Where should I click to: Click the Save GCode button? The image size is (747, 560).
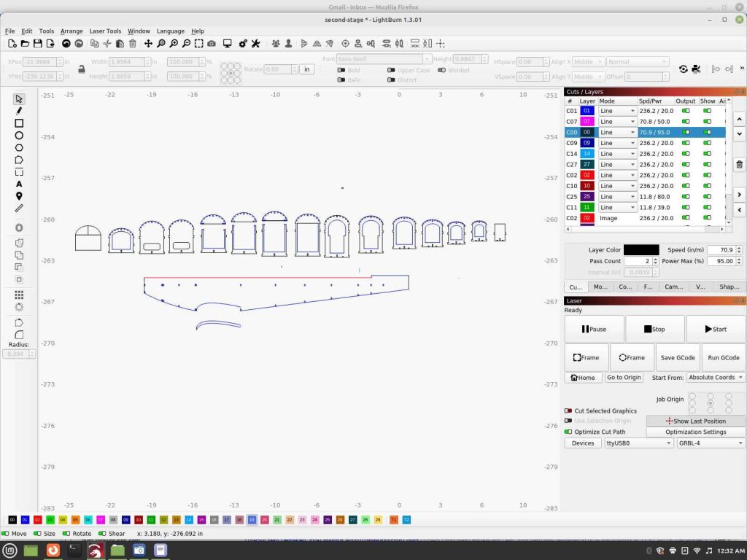click(678, 358)
